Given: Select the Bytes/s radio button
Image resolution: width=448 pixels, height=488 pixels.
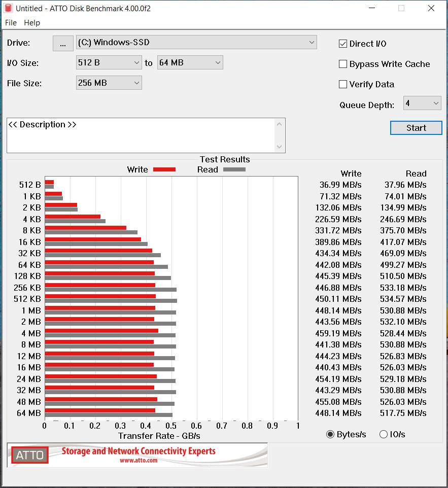Looking at the screenshot, I should point(330,434).
